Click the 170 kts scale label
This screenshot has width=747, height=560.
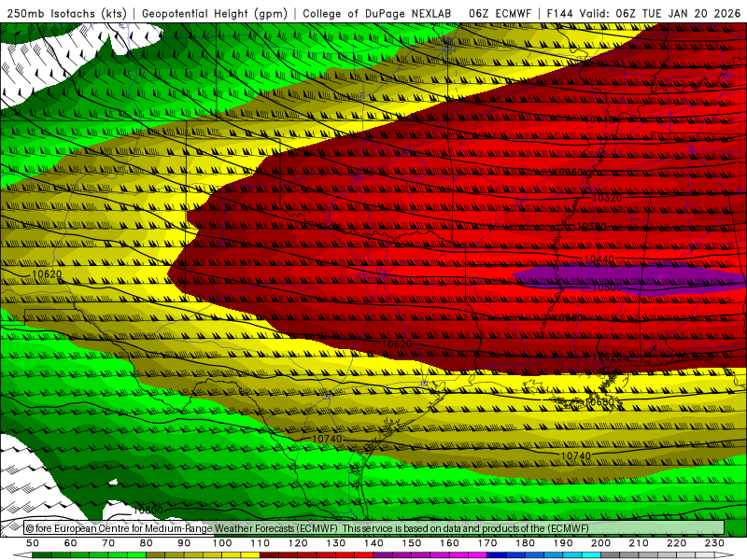(x=487, y=543)
